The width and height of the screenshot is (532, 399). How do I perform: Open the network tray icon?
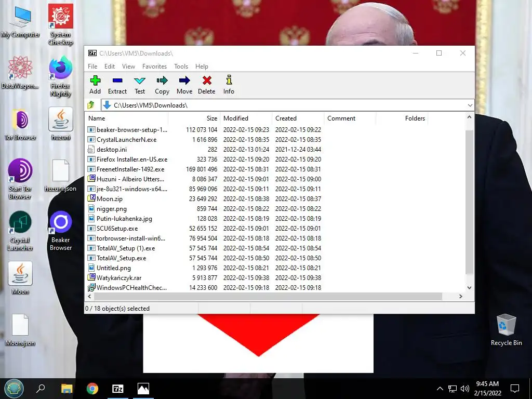(453, 389)
